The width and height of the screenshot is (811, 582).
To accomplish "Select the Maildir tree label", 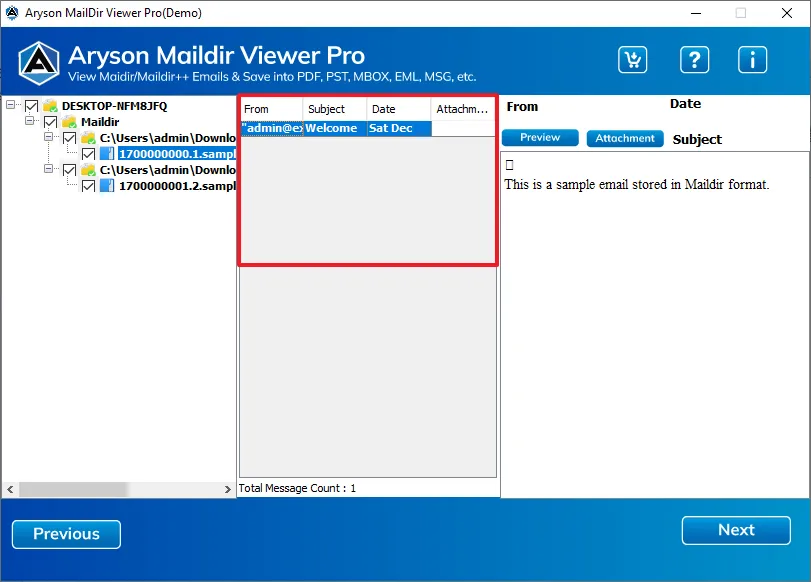I will coord(100,122).
